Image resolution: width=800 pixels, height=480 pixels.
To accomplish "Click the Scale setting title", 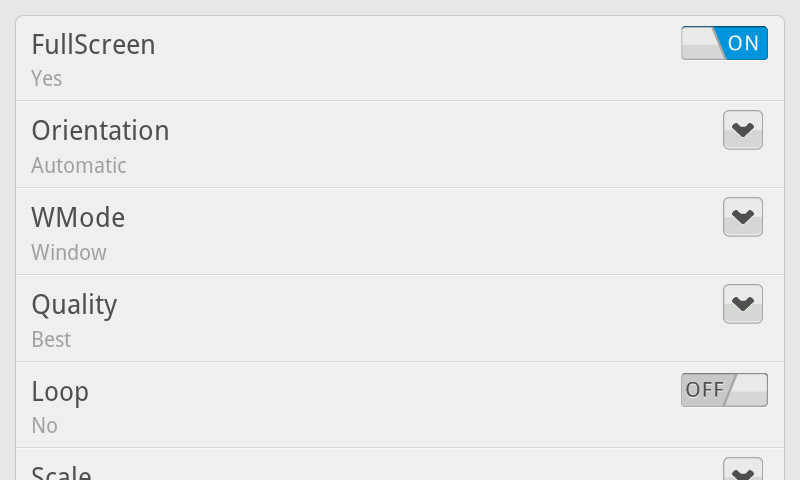I will tap(61, 472).
